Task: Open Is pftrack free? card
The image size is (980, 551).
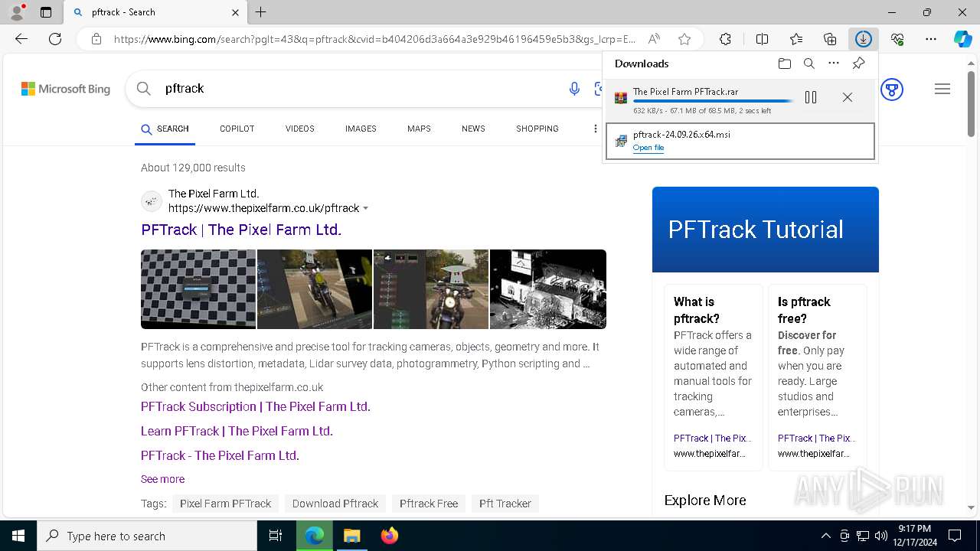Action: point(817,377)
